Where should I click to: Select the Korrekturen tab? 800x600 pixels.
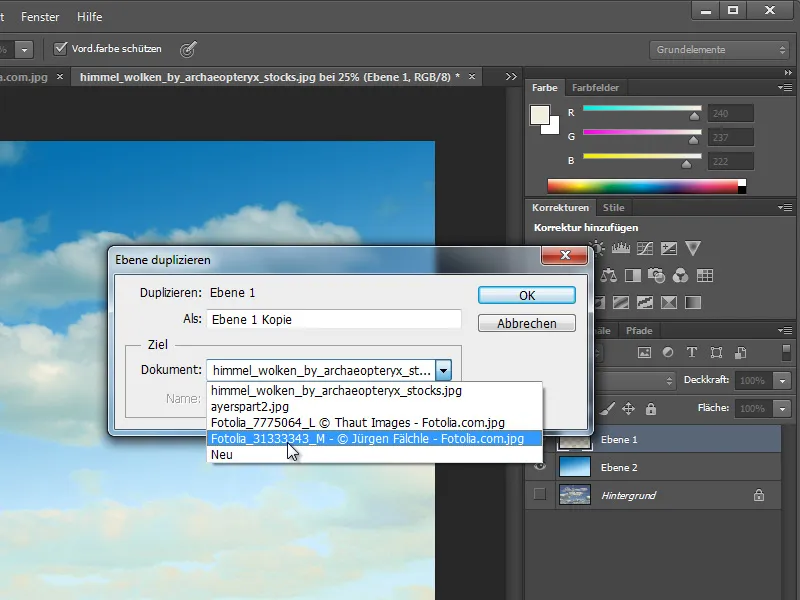point(560,208)
